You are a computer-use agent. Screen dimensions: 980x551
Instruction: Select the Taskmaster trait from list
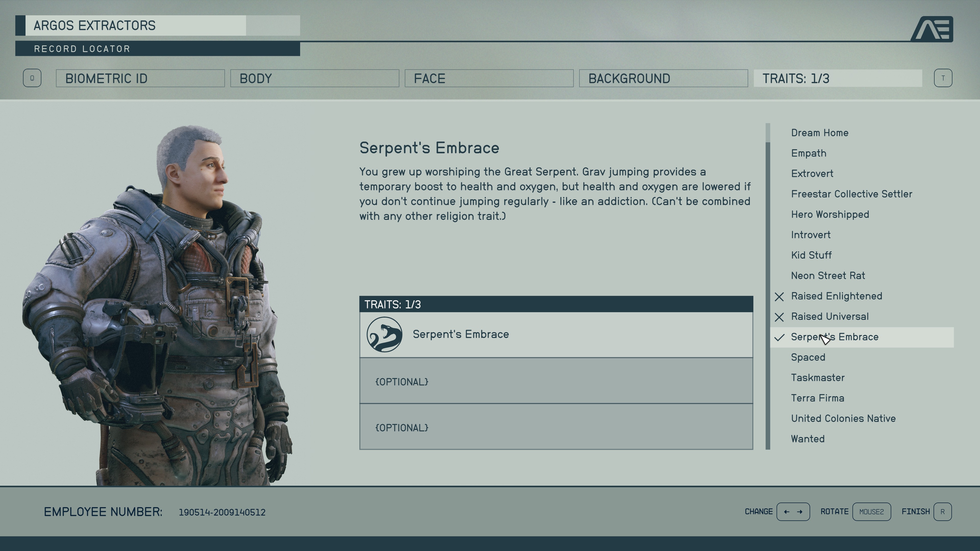[818, 378]
